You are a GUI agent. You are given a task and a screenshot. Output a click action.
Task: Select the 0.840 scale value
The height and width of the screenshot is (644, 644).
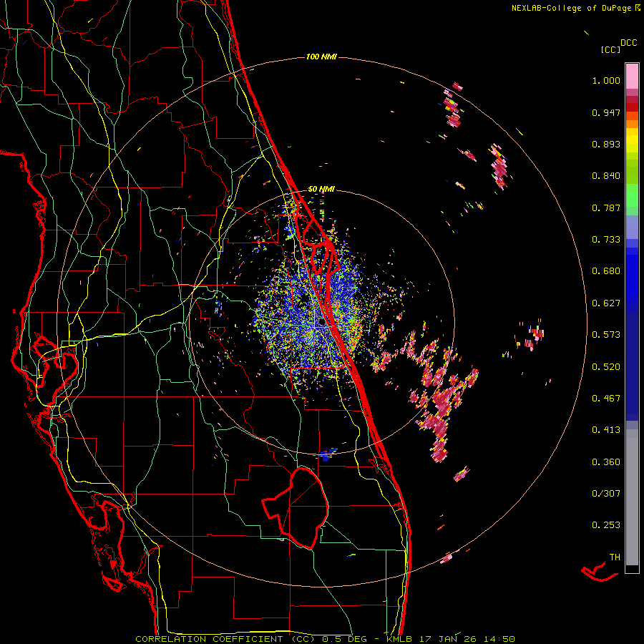[606, 176]
